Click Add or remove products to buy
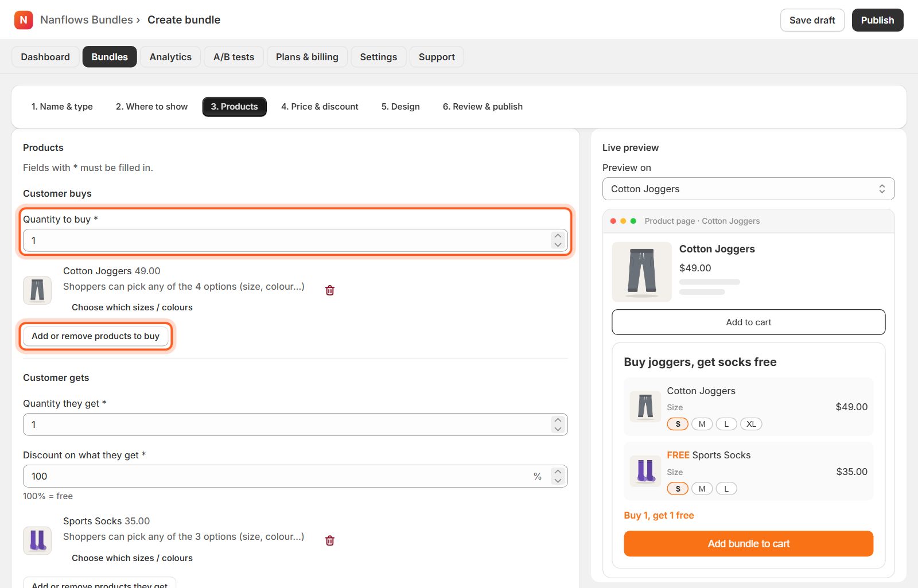The width and height of the screenshot is (918, 588). click(x=96, y=336)
